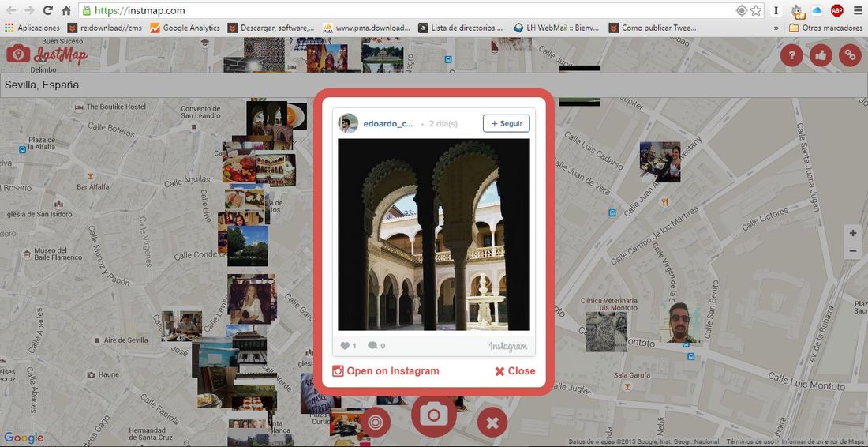This screenshot has width=868, height=447.
Task: Open 'Como publicar Twee...' bookmark
Action: (x=653, y=28)
